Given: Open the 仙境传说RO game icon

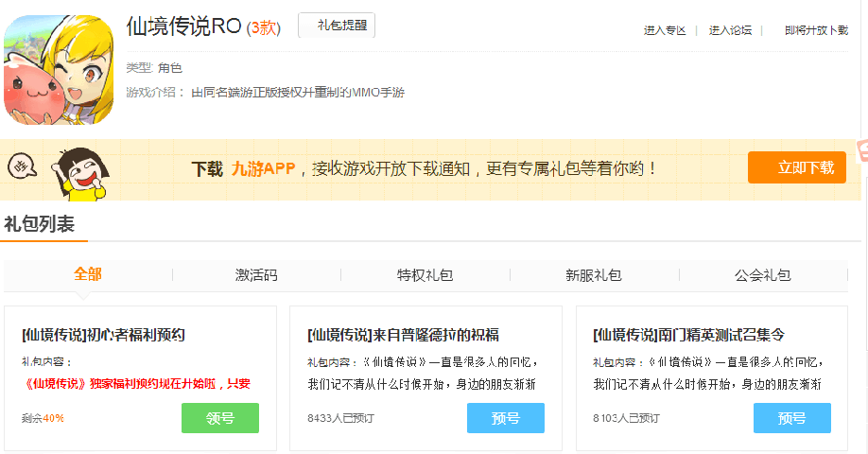Looking at the screenshot, I should coord(59,69).
